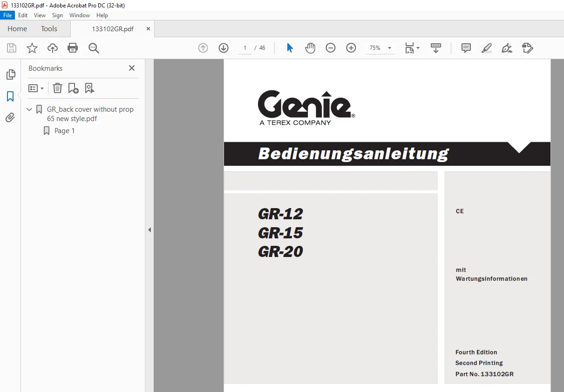Open the Edit menu

pos(23,15)
